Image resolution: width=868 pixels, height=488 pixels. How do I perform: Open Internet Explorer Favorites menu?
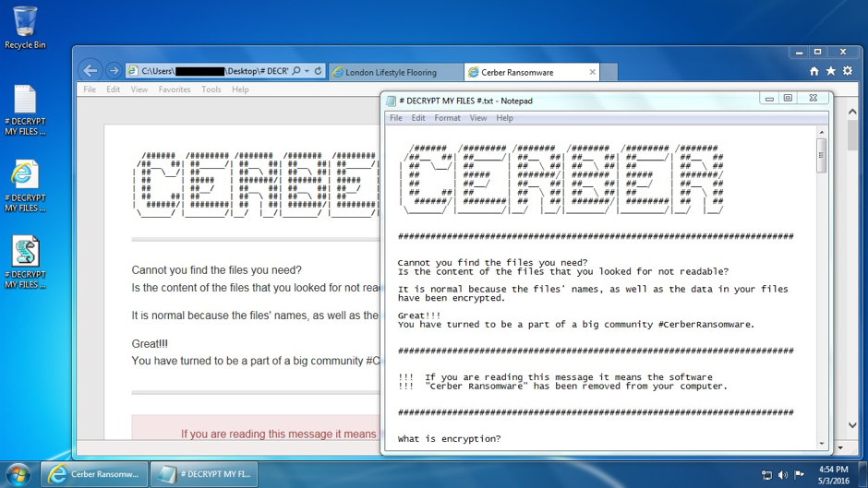coord(175,89)
